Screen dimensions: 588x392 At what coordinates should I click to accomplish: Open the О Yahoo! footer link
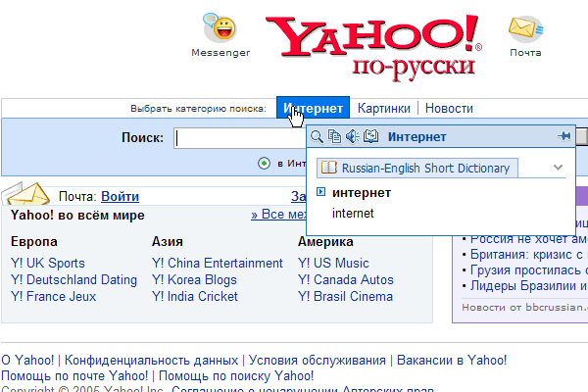point(27,360)
